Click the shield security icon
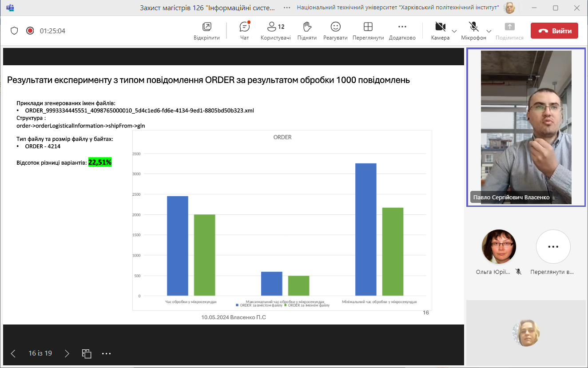588x368 pixels. (14, 31)
